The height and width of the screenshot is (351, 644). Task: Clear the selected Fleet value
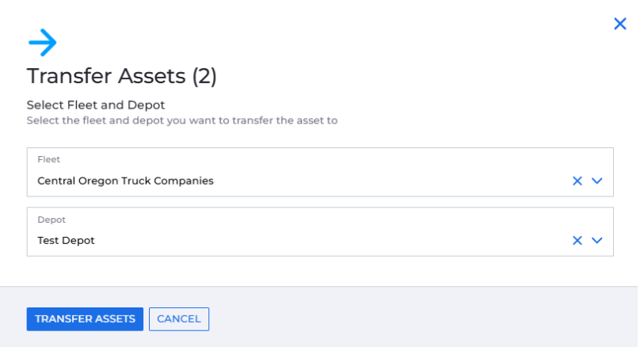(x=577, y=181)
